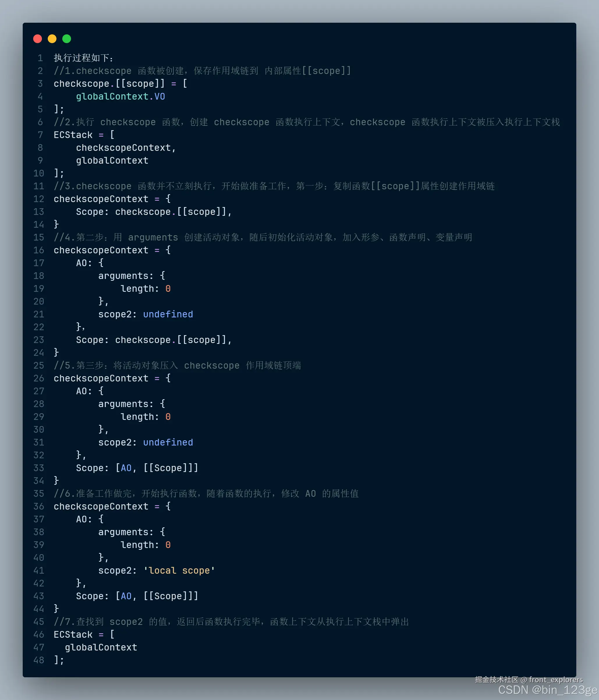Viewport: 599px width, 700px height.
Task: Click the ECStack declaration on line 7
Action: point(73,135)
